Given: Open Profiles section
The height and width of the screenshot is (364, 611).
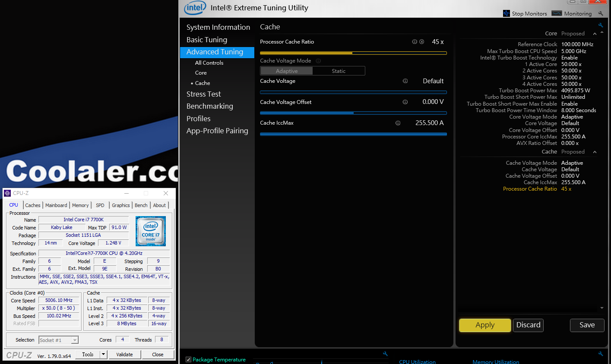Looking at the screenshot, I should point(198,119).
